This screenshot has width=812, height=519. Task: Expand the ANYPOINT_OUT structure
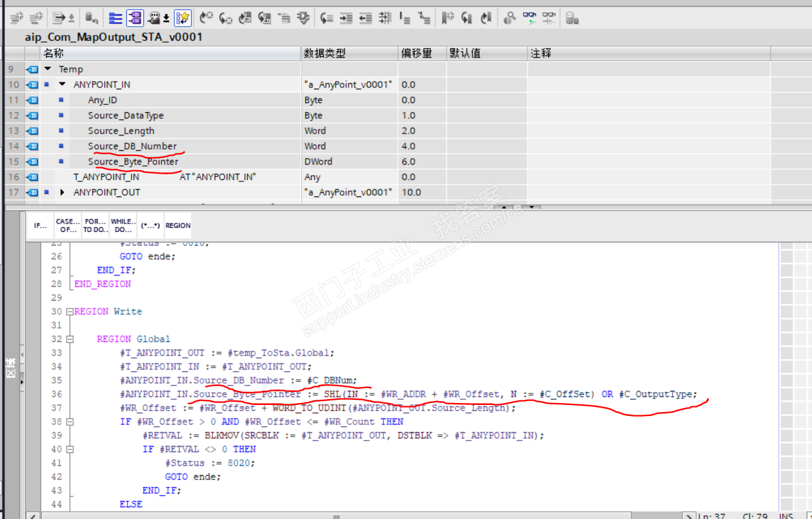[62, 192]
